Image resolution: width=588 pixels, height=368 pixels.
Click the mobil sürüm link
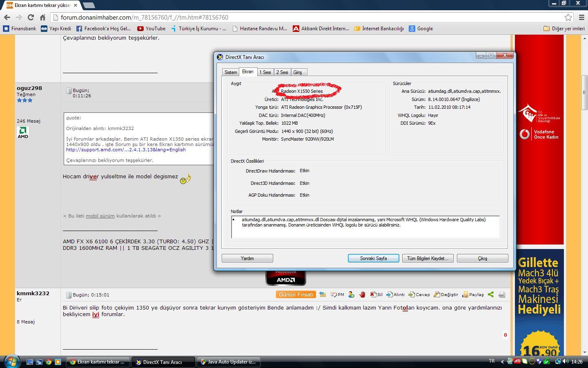pos(100,216)
